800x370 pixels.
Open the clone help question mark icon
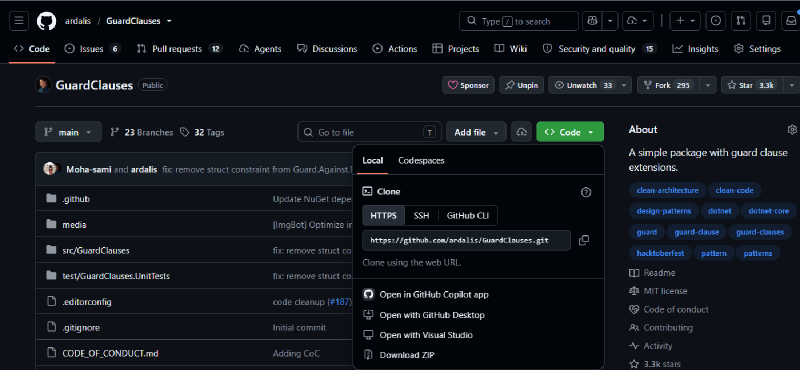586,192
